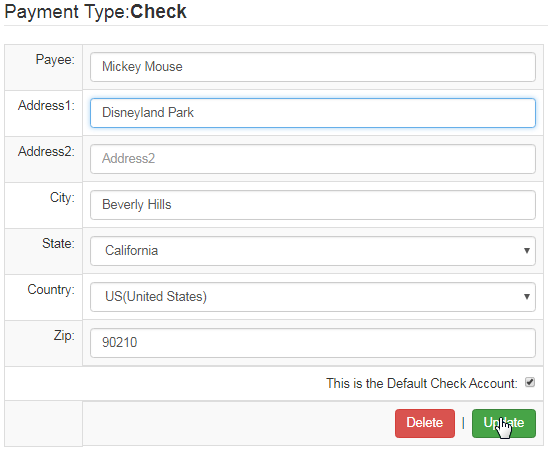The height and width of the screenshot is (449, 548).
Task: Click the green Update button
Action: (504, 423)
